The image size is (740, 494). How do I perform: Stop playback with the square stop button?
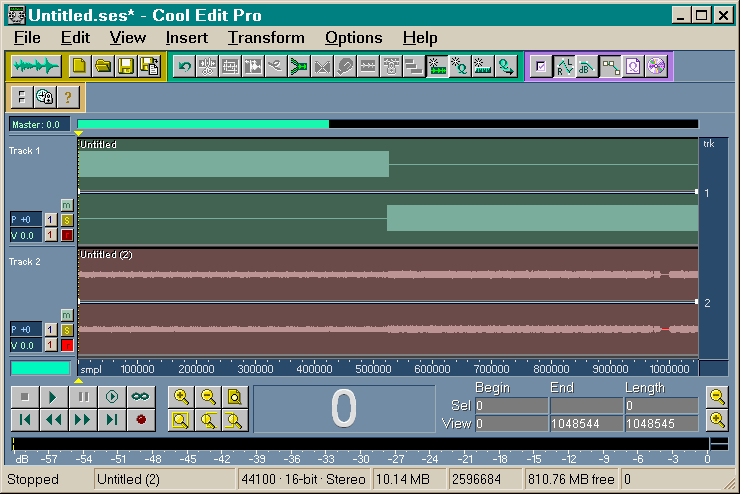[x=25, y=397]
